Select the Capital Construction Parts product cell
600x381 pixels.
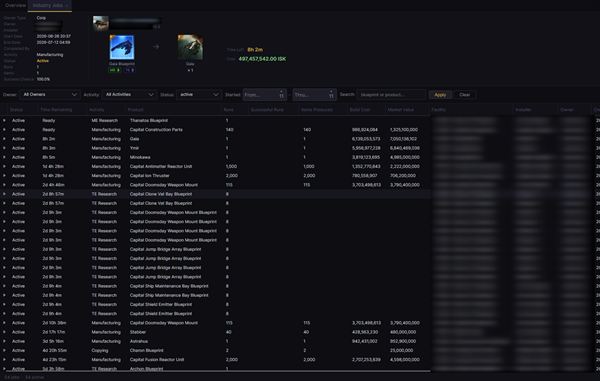coord(156,130)
